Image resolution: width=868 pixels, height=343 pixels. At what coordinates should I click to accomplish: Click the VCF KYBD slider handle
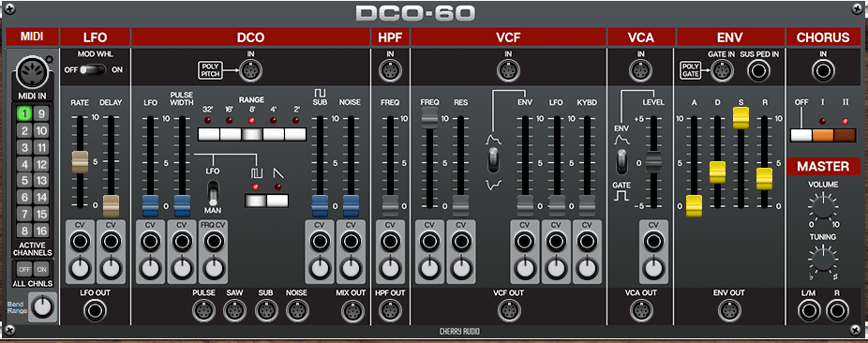[x=588, y=206]
